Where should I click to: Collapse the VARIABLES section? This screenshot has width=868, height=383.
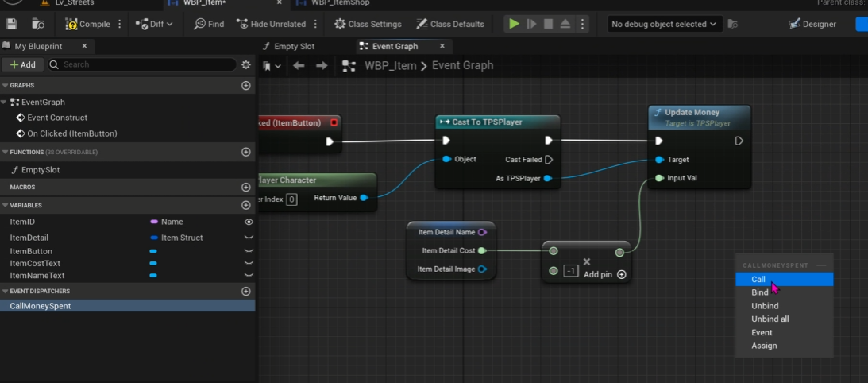point(5,205)
